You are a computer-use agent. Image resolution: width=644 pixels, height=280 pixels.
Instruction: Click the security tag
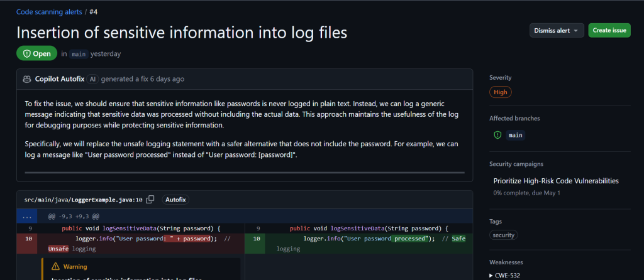(504, 235)
